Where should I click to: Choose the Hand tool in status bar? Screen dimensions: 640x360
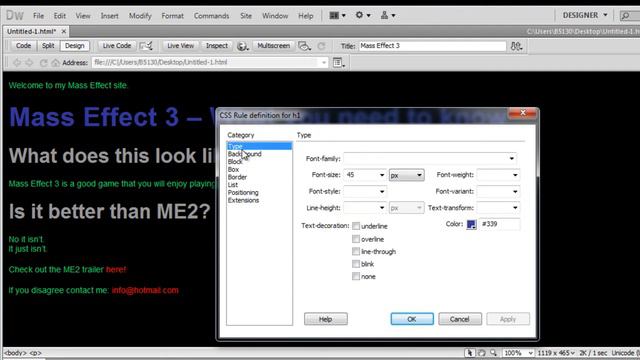tap(482, 353)
